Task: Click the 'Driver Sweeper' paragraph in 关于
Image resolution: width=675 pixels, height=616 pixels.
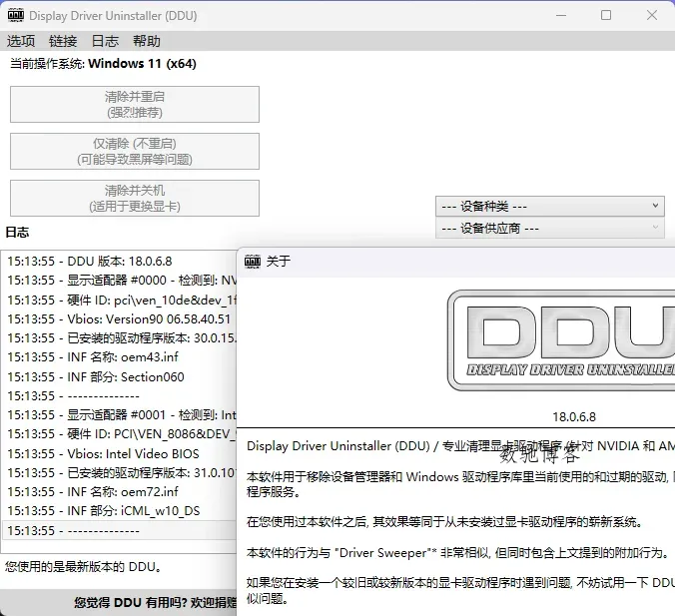Action: (x=457, y=553)
